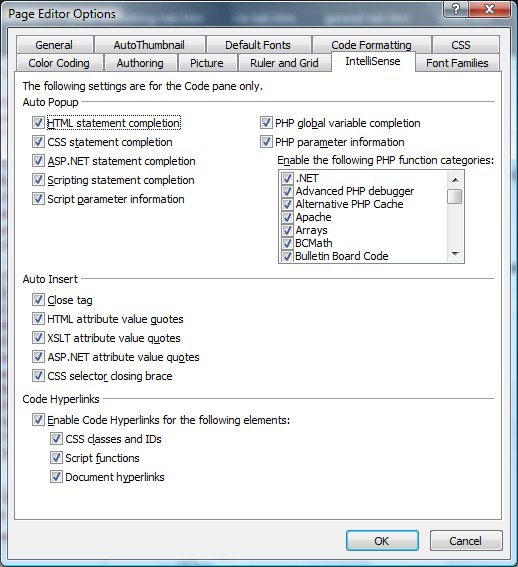Toggle CSS selector closing brace
The width and height of the screenshot is (518, 567).
click(38, 376)
